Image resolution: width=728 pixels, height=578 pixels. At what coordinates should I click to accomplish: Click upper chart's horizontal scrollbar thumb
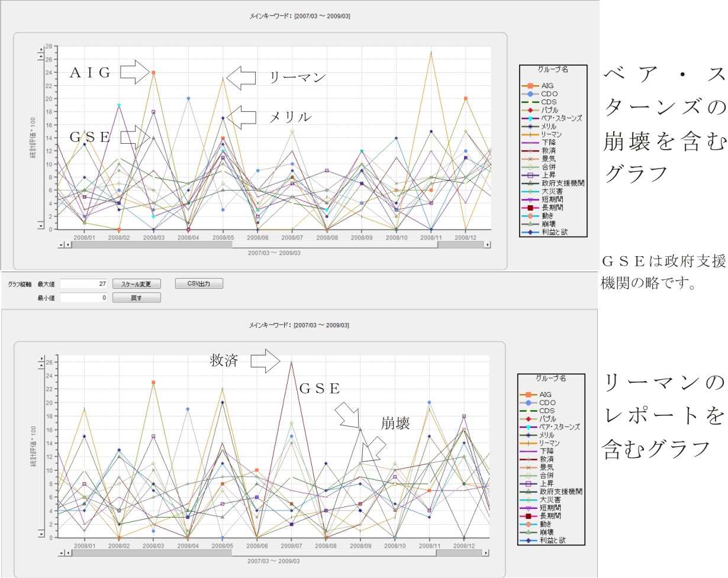tap(255, 244)
